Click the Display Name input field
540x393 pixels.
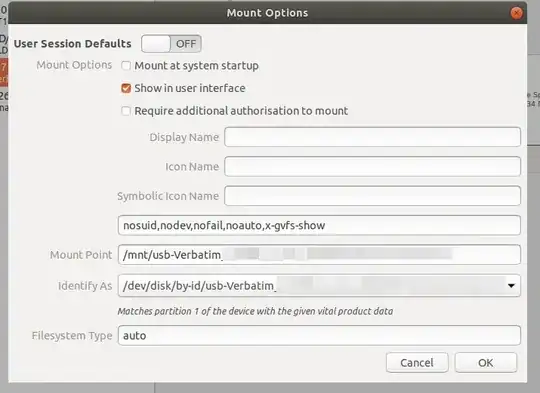coord(372,137)
